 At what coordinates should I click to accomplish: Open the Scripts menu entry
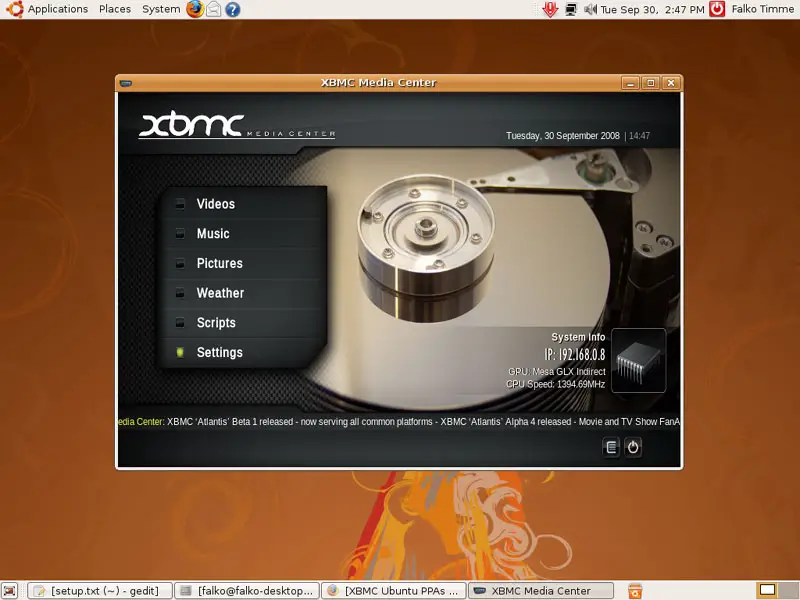216,323
